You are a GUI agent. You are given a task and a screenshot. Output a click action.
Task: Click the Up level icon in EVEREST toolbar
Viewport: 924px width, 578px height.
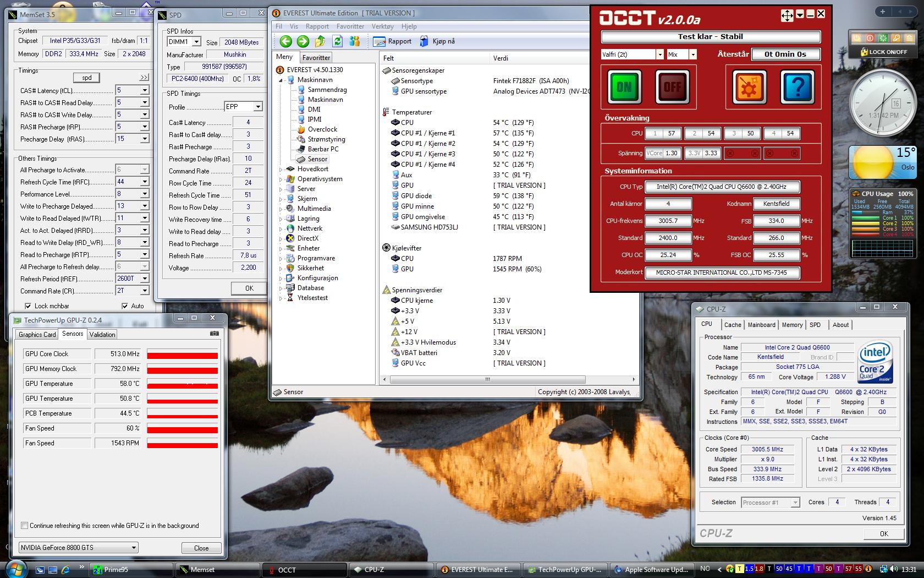coord(320,41)
